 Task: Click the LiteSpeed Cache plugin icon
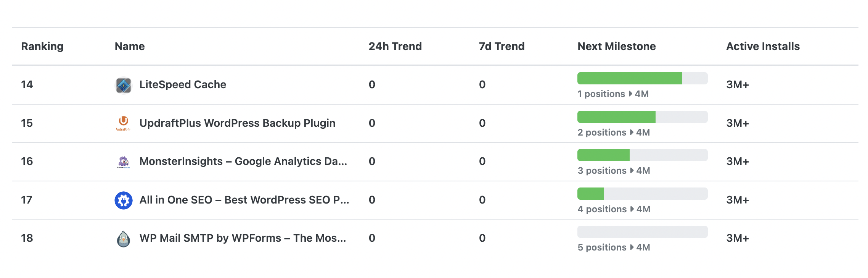(x=123, y=85)
